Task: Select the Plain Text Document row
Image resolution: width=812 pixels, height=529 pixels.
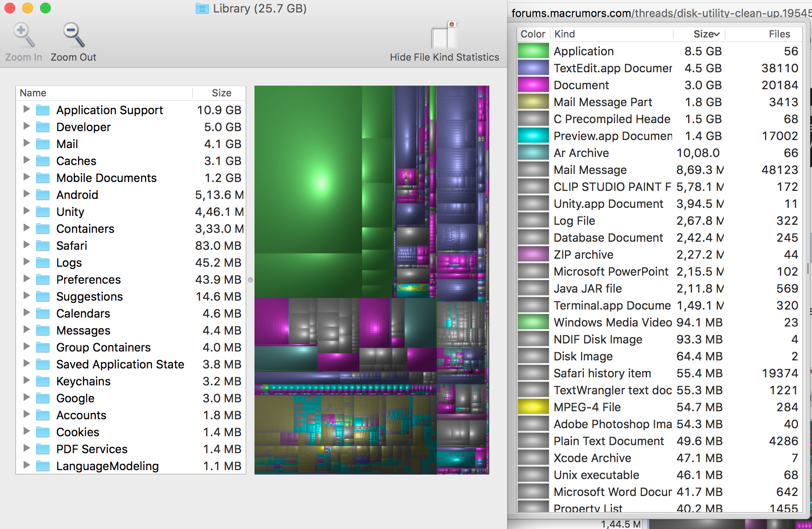Action: 660,441
